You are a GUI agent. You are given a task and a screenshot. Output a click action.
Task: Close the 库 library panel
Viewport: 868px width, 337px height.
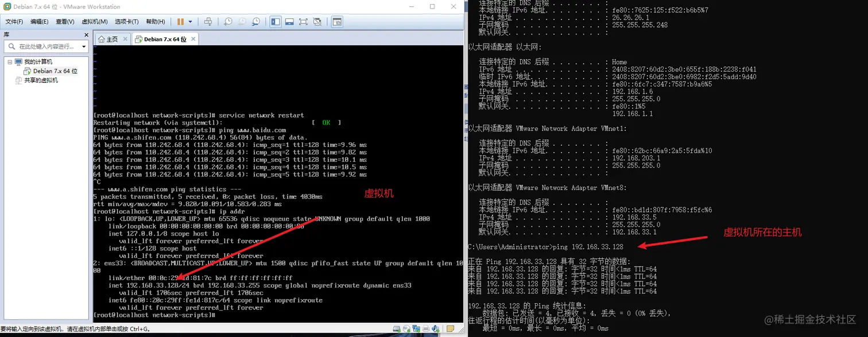[86, 34]
